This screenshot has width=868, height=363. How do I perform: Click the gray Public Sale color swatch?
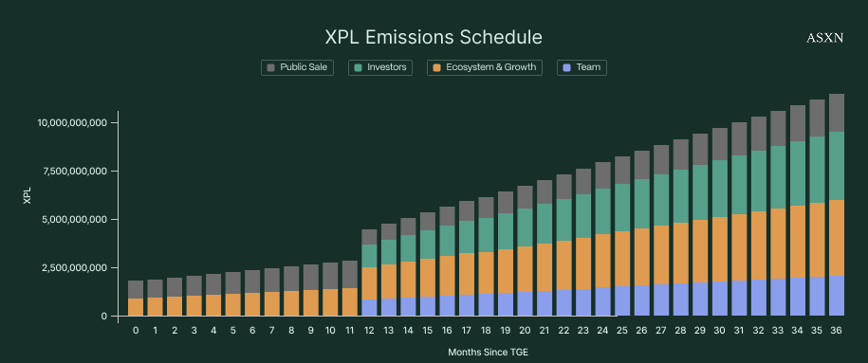click(270, 67)
